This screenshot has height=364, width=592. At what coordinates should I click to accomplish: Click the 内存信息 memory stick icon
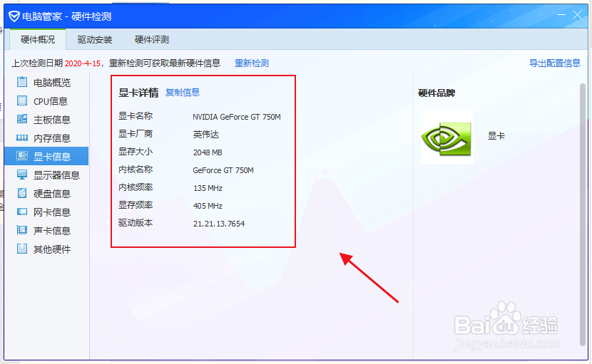coord(22,137)
